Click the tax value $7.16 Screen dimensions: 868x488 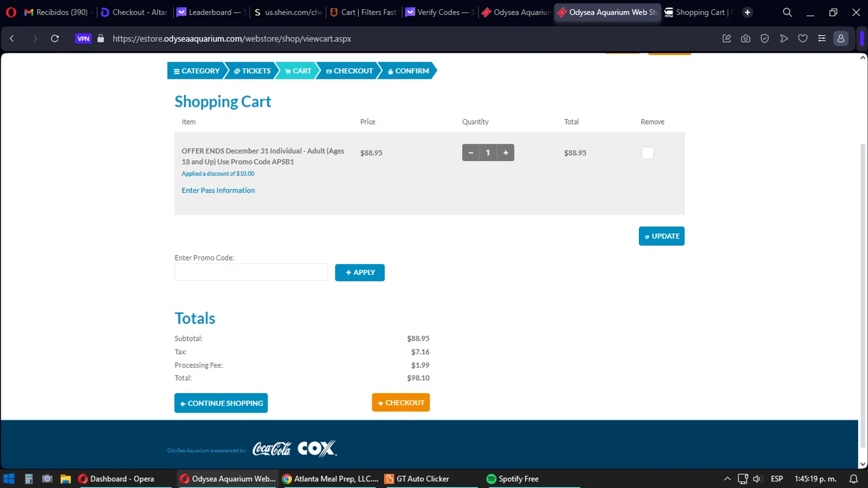(420, 352)
